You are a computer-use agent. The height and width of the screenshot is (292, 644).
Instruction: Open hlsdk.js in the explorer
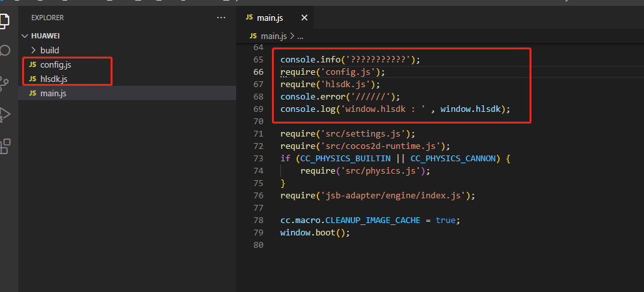point(127,79)
